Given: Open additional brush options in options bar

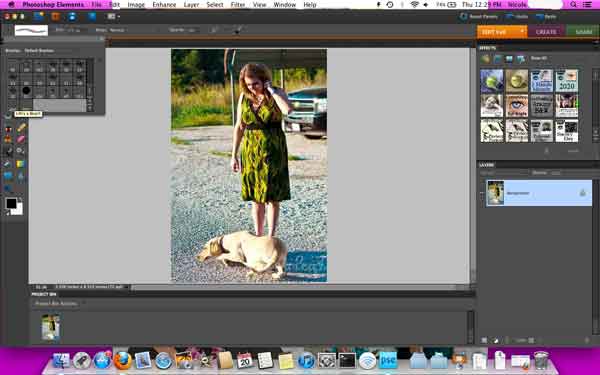Looking at the screenshot, I should point(237,30).
